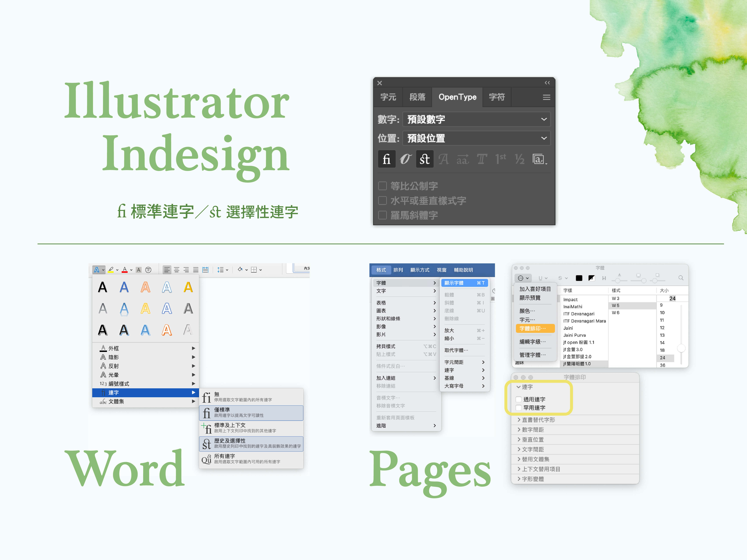Screen dimensions: 747x560
Task: Open the OpenType panel hamburger menu
Action: click(546, 97)
